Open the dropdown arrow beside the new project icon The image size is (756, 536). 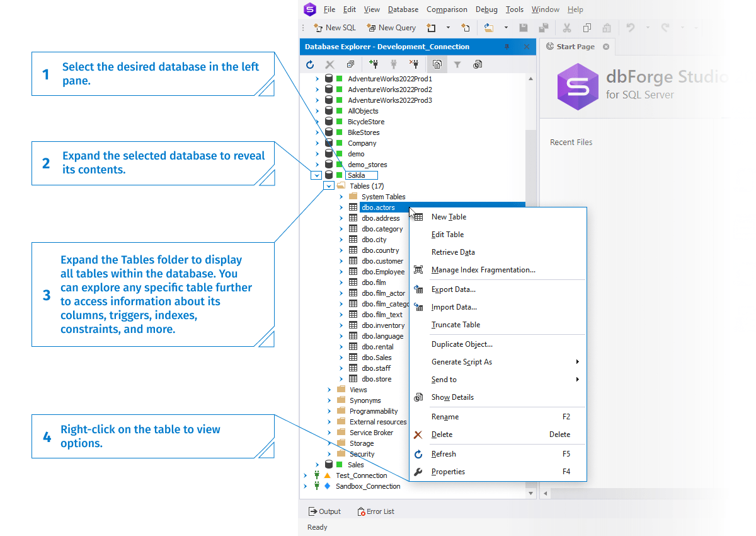448,28
